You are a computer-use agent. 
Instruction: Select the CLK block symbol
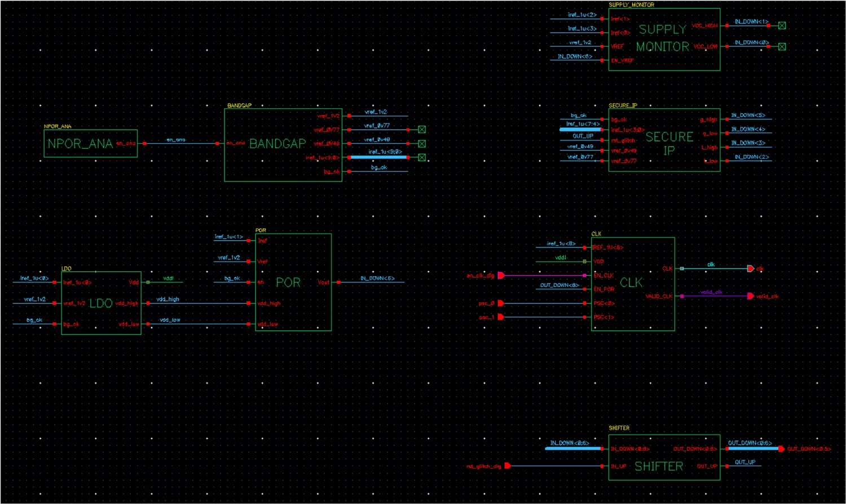[x=633, y=284]
